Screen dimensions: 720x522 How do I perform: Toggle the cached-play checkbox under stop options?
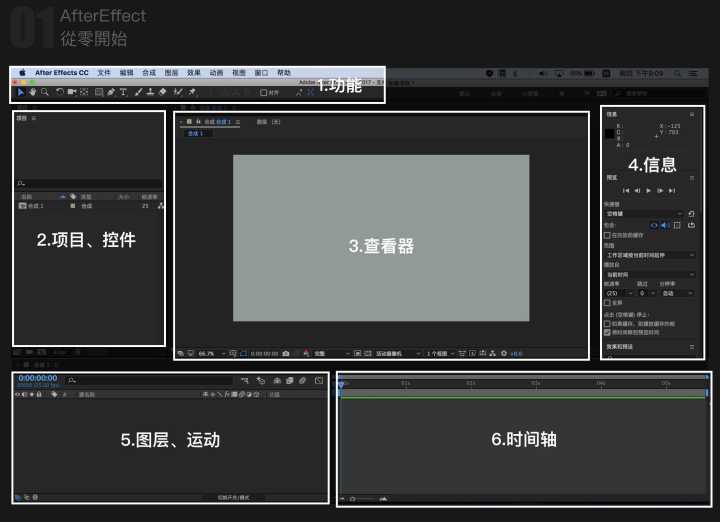607,324
